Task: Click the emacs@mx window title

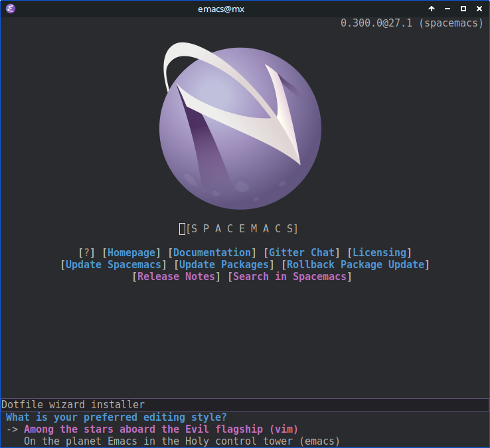Action: [221, 9]
